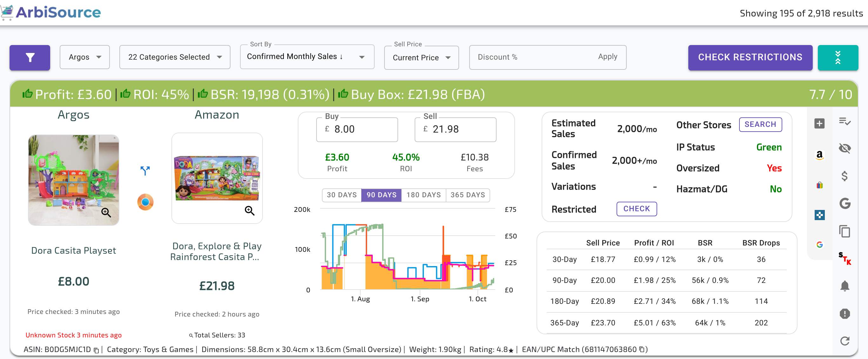Switch chart to 180 DAYS tab
Image resolution: width=868 pixels, height=359 pixels.
point(424,195)
